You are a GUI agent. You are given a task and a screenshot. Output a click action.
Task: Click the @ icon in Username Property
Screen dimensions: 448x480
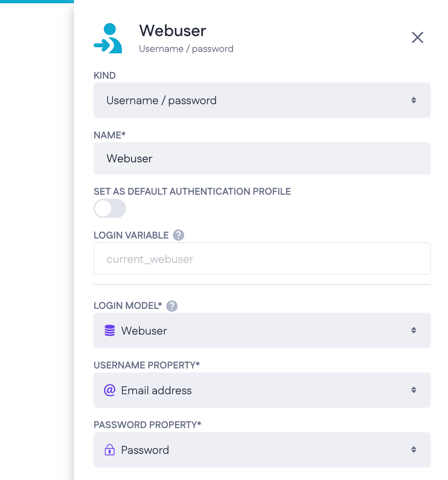click(x=110, y=390)
